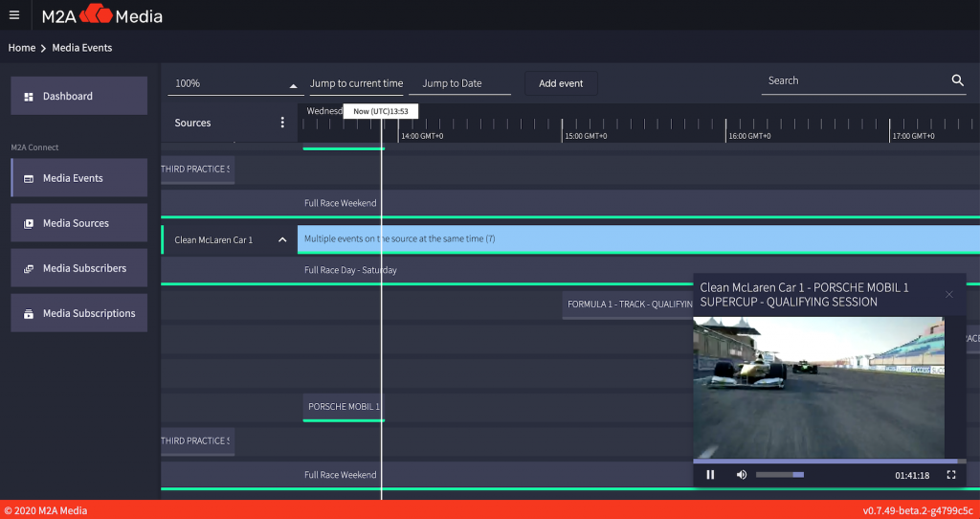This screenshot has height=519, width=980.
Task: Go to Dashboard in sidebar
Action: click(x=79, y=96)
